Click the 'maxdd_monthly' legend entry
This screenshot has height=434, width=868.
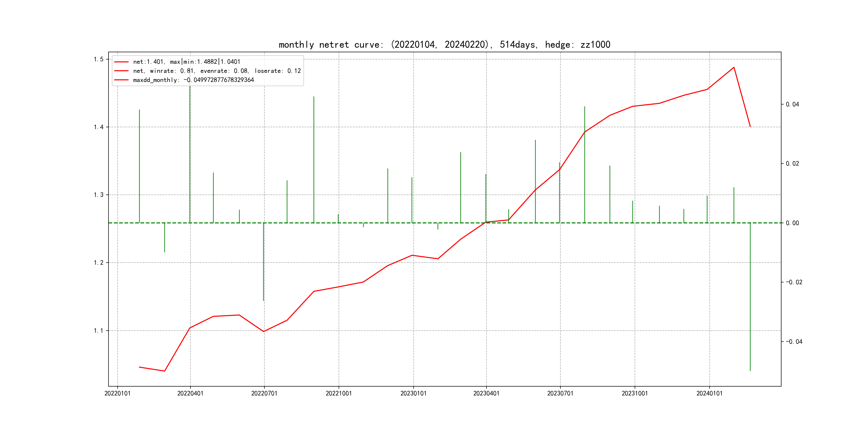coord(193,80)
